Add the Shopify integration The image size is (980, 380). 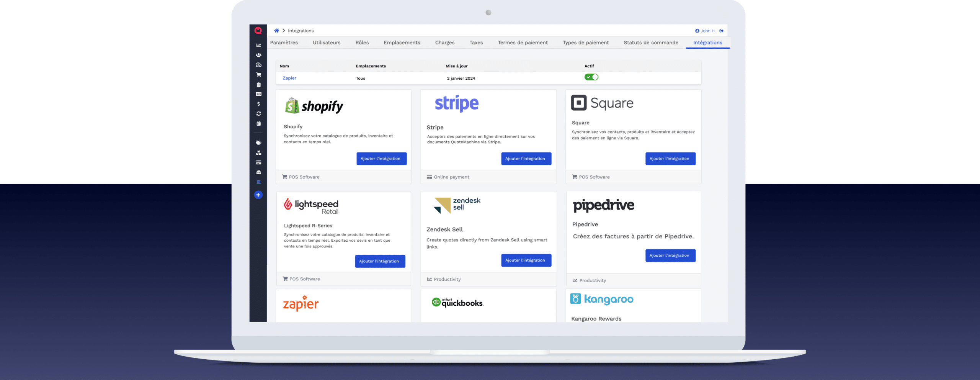point(381,159)
